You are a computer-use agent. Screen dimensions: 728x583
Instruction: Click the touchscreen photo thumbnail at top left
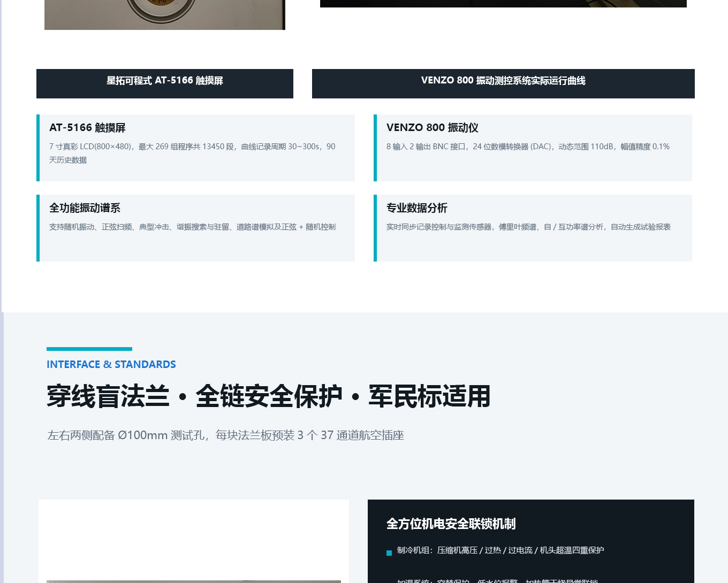tap(165, 15)
